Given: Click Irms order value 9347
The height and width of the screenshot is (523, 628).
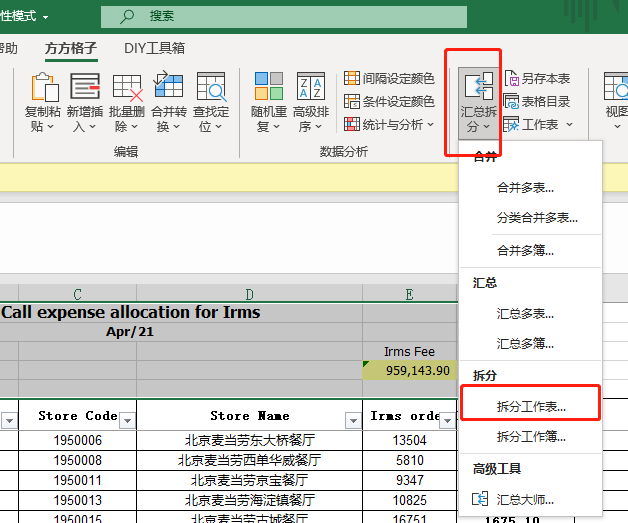Looking at the screenshot, I should point(409,481).
